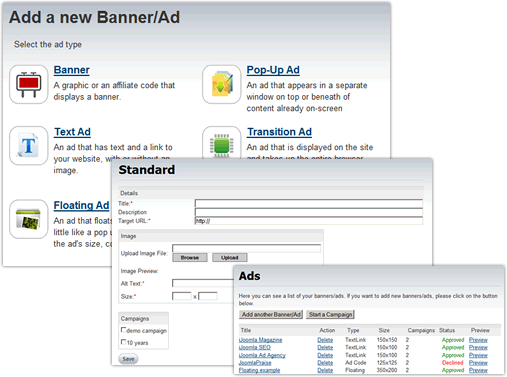Open the Banner link
The width and height of the screenshot is (507, 377).
[72, 70]
